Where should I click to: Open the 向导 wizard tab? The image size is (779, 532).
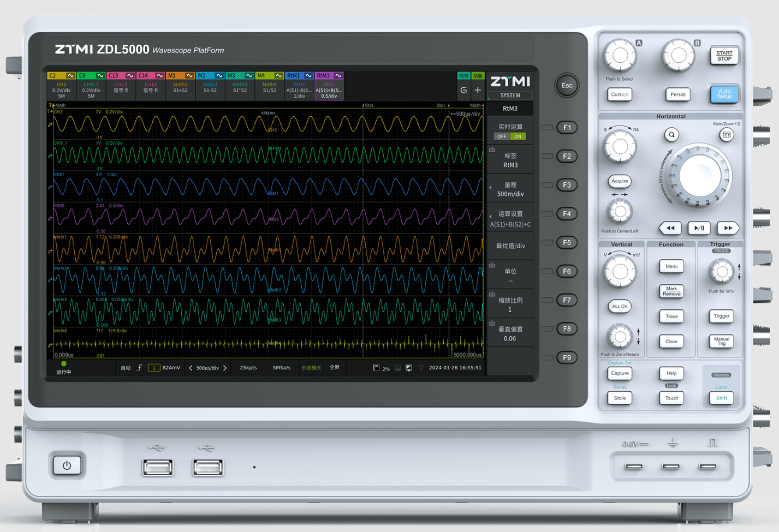pyautogui.click(x=463, y=76)
